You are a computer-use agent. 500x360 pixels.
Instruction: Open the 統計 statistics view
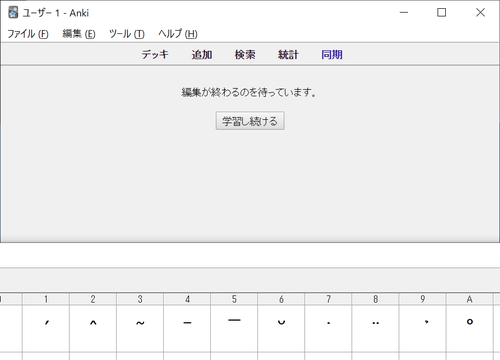tap(288, 54)
